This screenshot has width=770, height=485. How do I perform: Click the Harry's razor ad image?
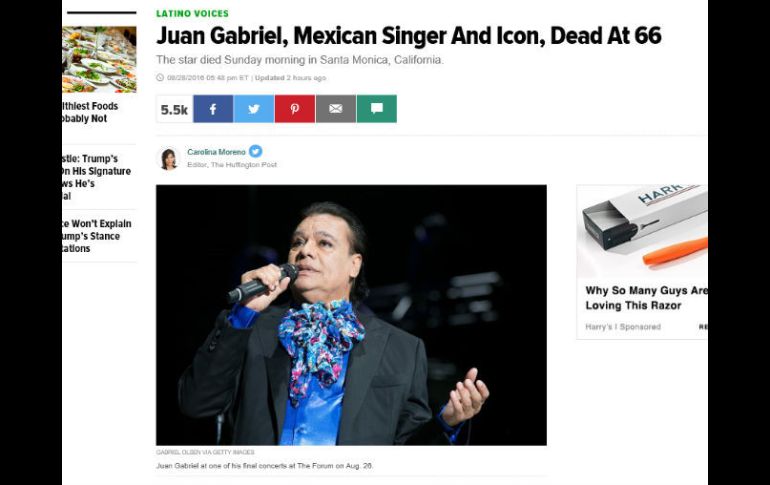click(642, 231)
